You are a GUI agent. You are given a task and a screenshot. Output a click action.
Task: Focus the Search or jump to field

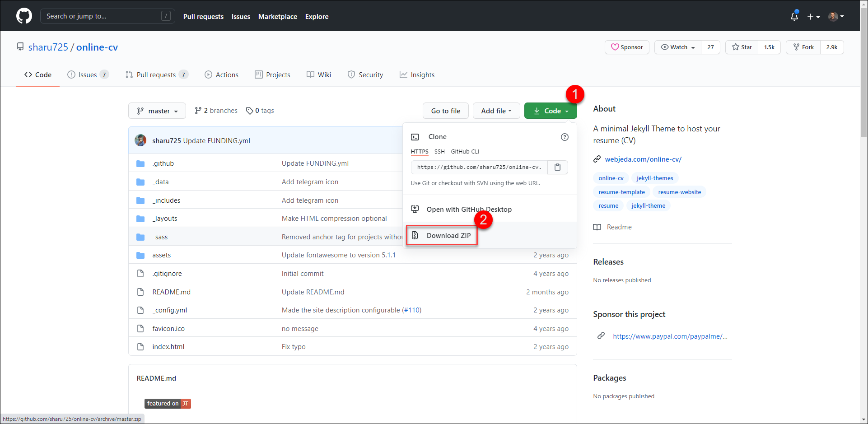pos(107,16)
